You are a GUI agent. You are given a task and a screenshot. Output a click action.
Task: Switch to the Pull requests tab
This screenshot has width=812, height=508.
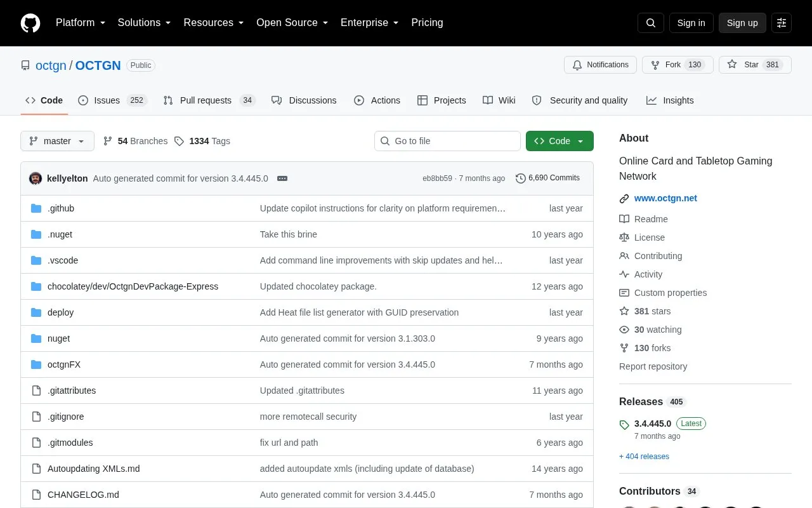pyautogui.click(x=209, y=100)
